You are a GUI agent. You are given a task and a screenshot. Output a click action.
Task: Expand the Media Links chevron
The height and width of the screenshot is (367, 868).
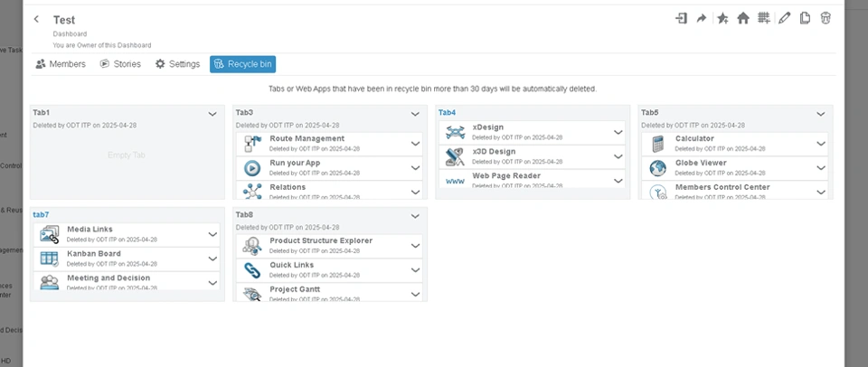tap(212, 234)
